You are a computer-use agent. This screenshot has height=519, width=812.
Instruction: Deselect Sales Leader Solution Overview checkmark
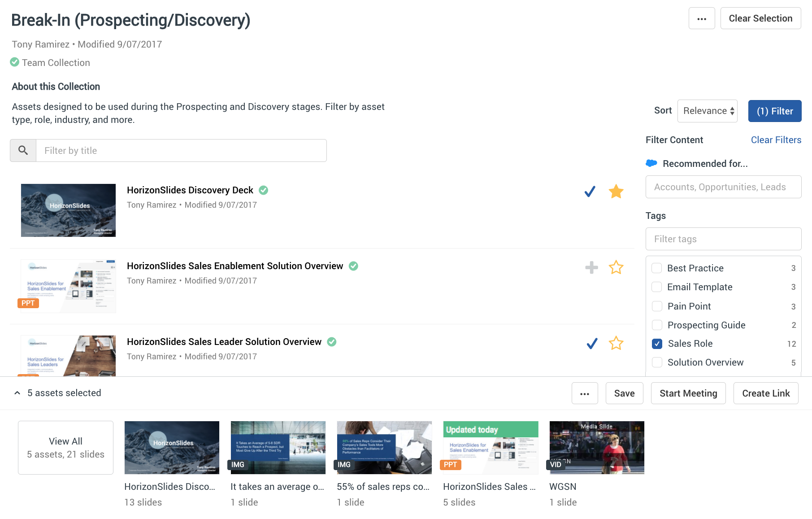(x=592, y=343)
